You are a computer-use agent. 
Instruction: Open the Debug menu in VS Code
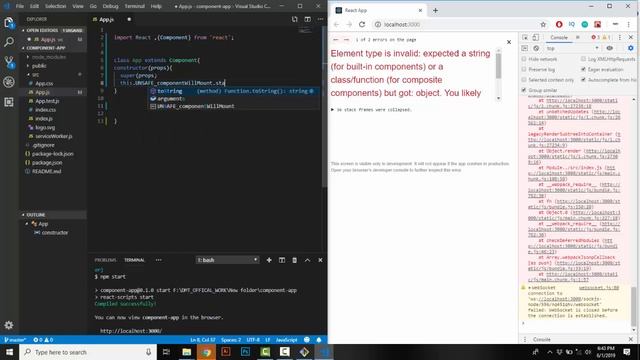110,6
